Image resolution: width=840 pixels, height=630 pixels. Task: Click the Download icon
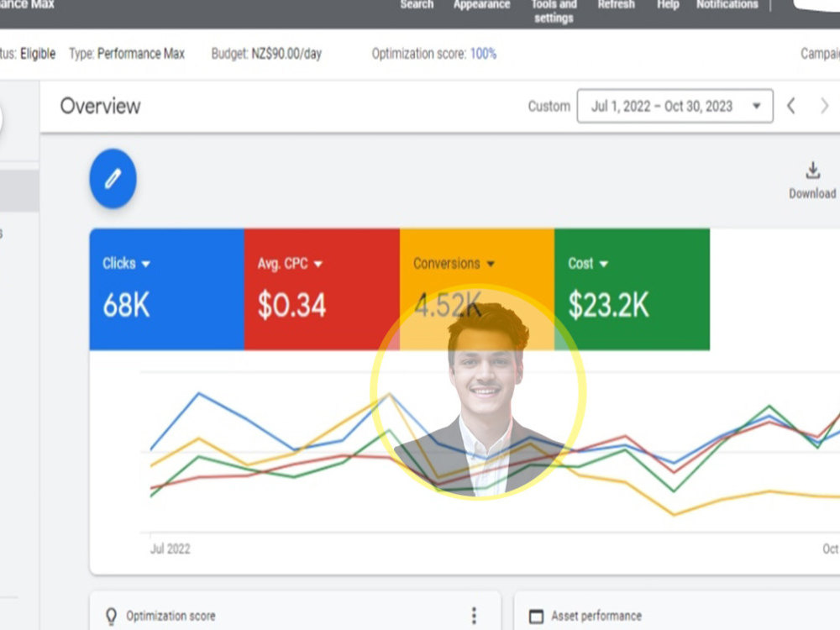812,171
